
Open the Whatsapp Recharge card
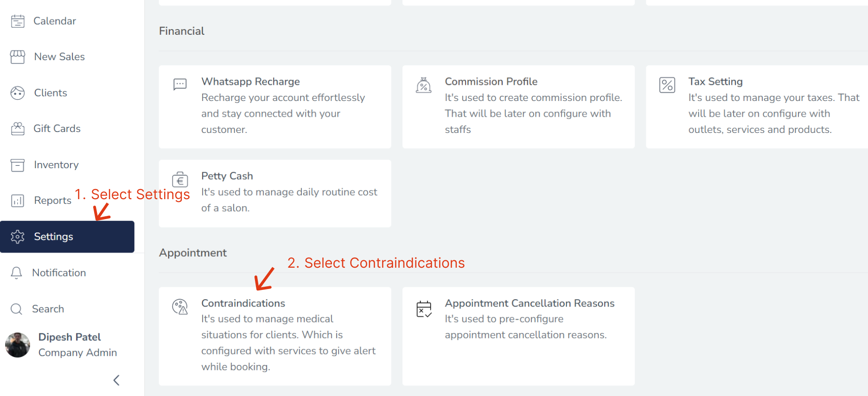click(x=275, y=107)
